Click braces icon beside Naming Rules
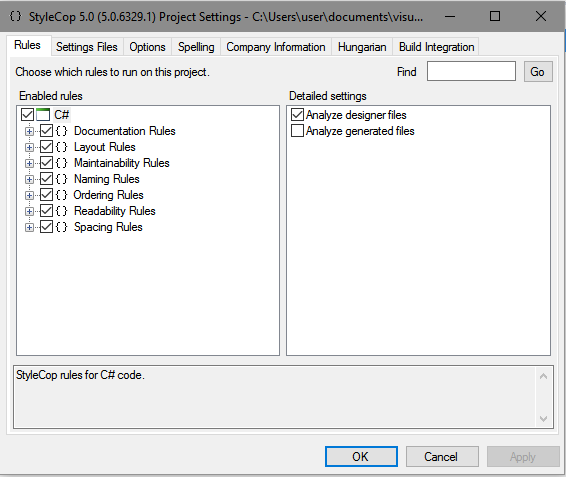The width and height of the screenshot is (566, 477). click(62, 179)
